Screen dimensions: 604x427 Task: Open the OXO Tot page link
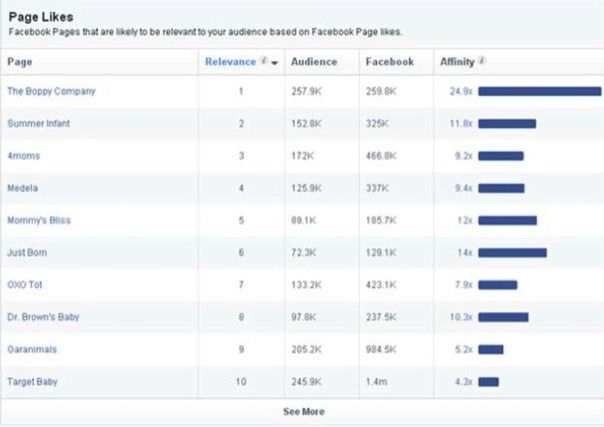(x=26, y=285)
